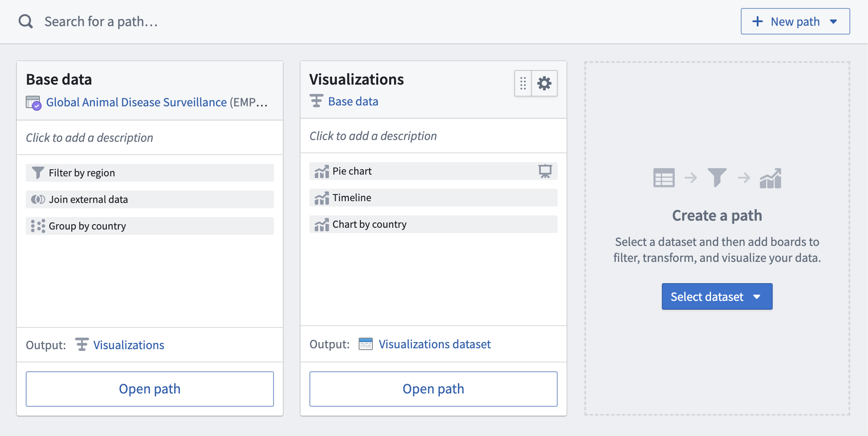
Task: Open path for Visualizations card
Action: point(434,389)
